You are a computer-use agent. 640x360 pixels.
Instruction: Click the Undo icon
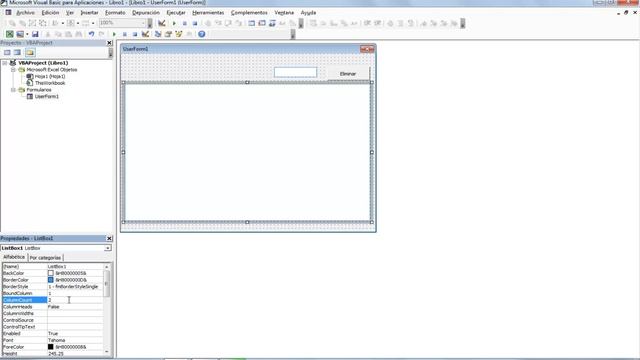point(91,34)
